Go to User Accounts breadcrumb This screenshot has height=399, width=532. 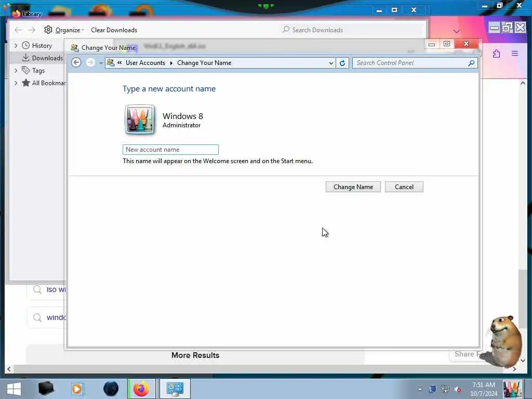tap(145, 63)
